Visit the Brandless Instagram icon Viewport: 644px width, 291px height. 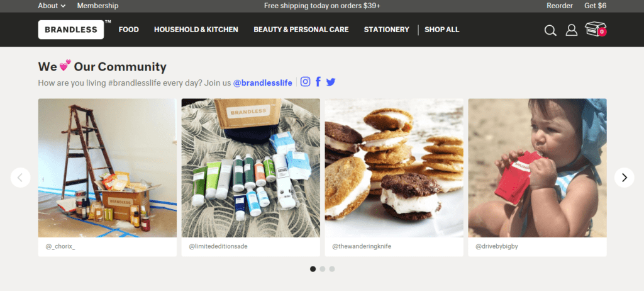point(305,81)
